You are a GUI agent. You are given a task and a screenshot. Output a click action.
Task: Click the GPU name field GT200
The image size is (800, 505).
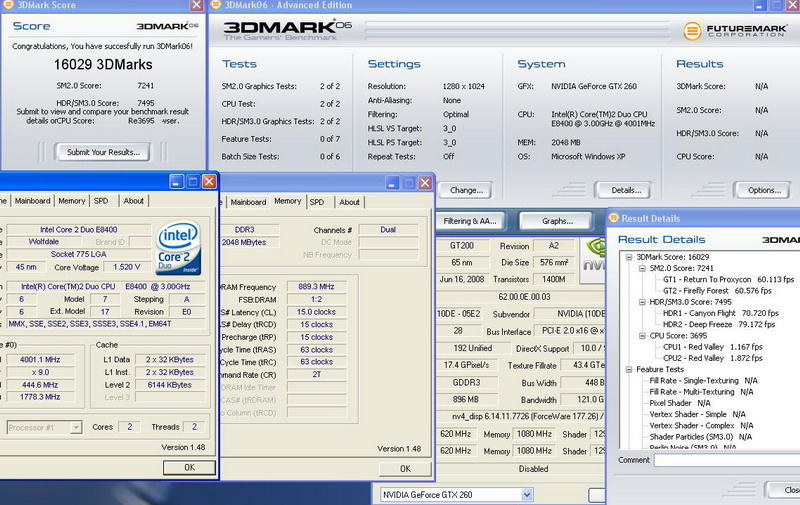(x=462, y=245)
